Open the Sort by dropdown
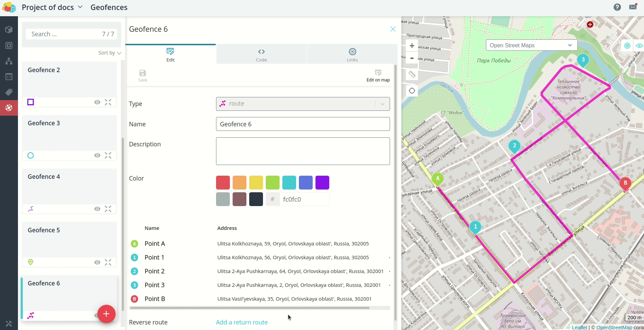This screenshot has width=644, height=330. coord(109,53)
